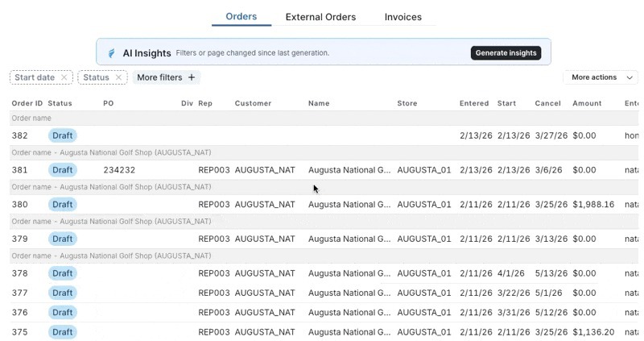Click the Draft status of order 380
The image size is (644, 341).
point(63,205)
